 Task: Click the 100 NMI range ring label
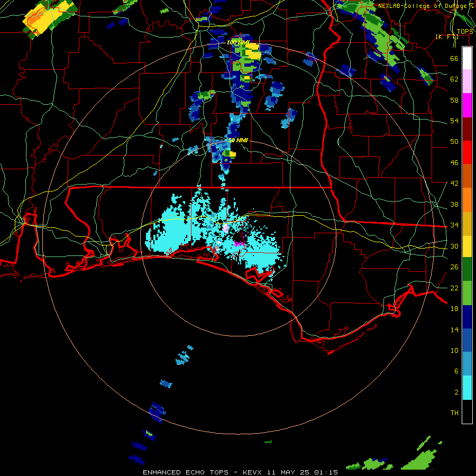[238, 42]
